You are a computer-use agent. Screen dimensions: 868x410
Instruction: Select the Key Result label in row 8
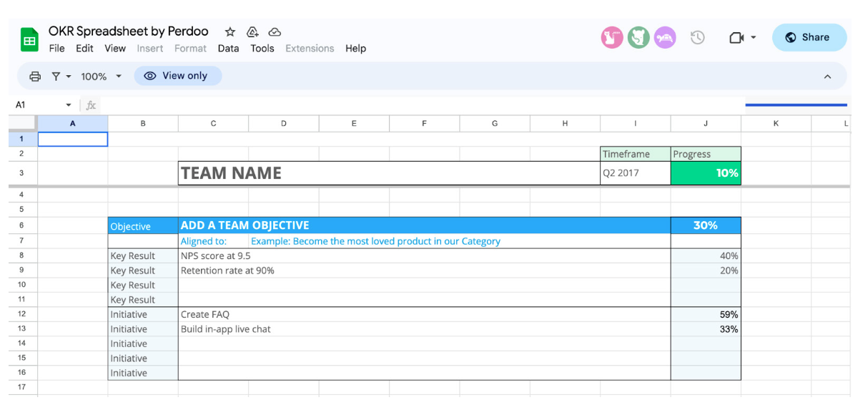[x=143, y=255]
